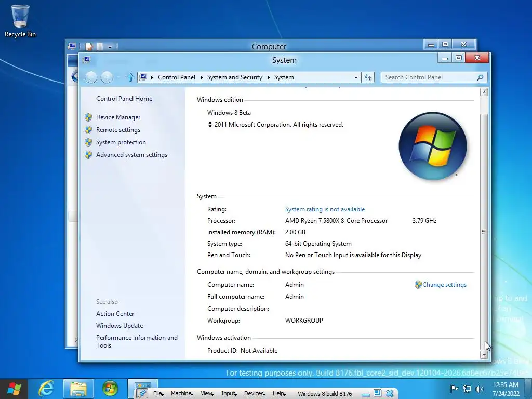532x399 pixels.
Task: Expand the address bar history dropdown
Action: 356,78
